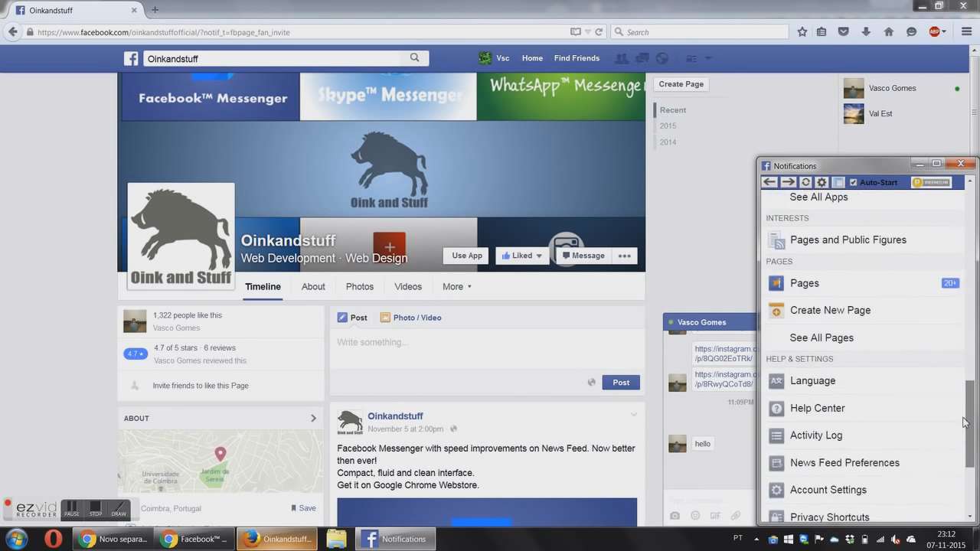Open Facebook Home link
Image resolution: width=980 pixels, height=551 pixels.
[532, 58]
